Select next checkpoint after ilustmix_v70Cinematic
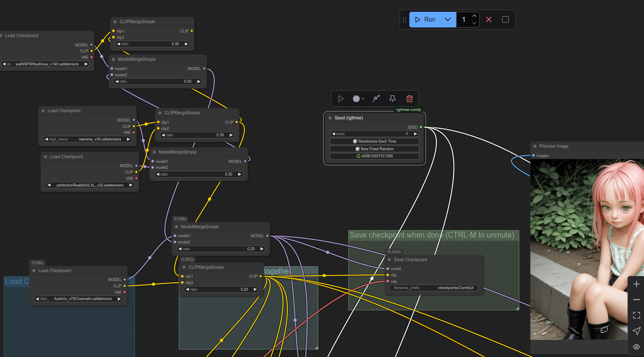The height and width of the screenshot is (357, 644). tap(119, 299)
